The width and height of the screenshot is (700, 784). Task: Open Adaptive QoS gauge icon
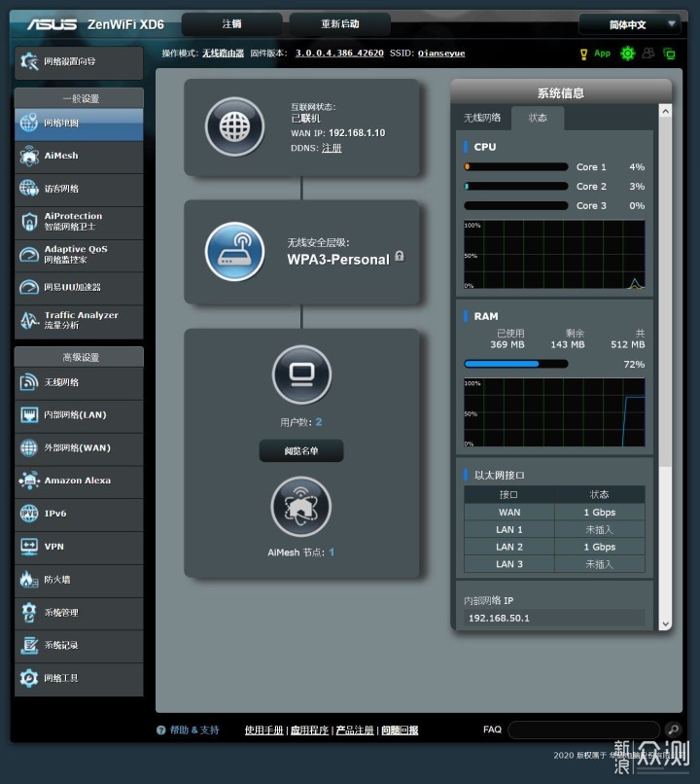29,255
